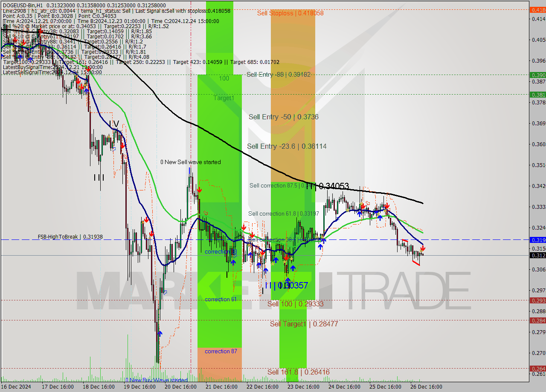The image size is (546, 392).
Task: Click the blue buy arrow above 'I I | 0.30357'
Action: tap(288, 280)
